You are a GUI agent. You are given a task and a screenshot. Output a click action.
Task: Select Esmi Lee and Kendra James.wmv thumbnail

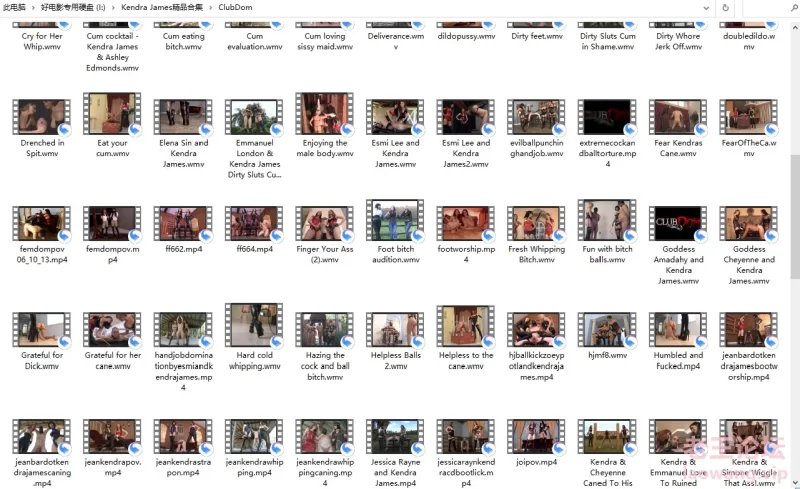(x=395, y=117)
